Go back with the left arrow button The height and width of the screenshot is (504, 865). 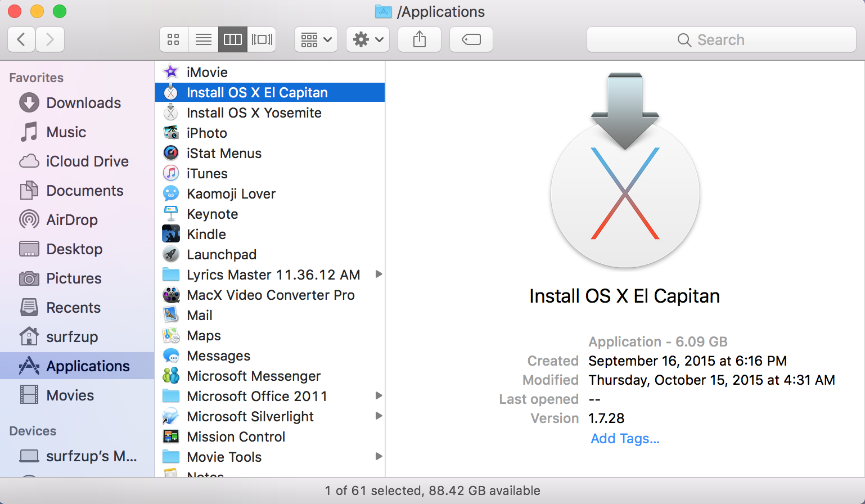pyautogui.click(x=21, y=39)
